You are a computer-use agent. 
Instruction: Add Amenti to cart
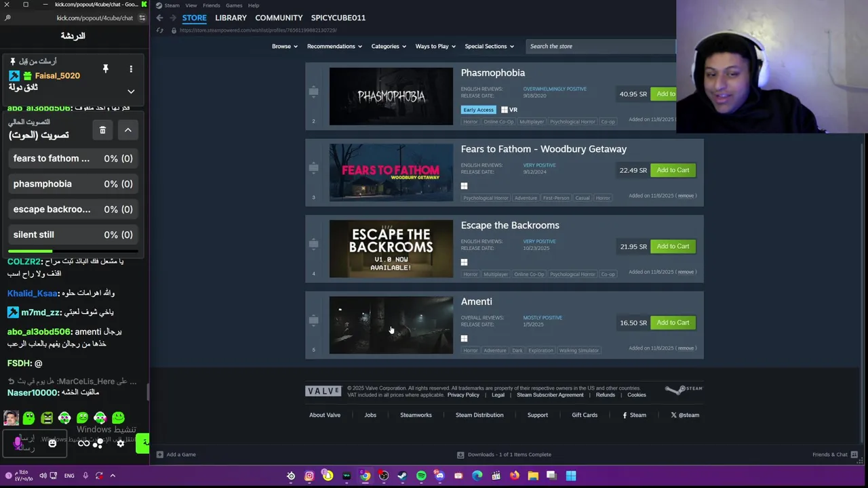pos(673,323)
